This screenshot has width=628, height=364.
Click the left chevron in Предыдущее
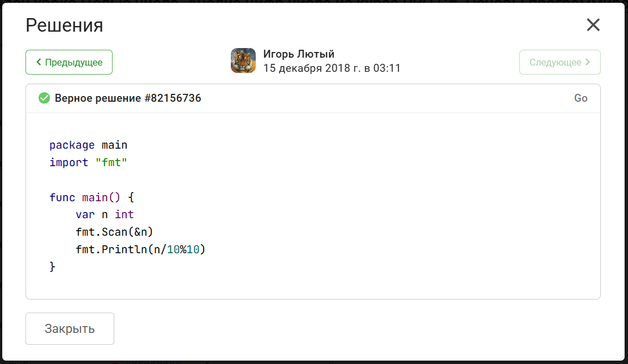(39, 62)
